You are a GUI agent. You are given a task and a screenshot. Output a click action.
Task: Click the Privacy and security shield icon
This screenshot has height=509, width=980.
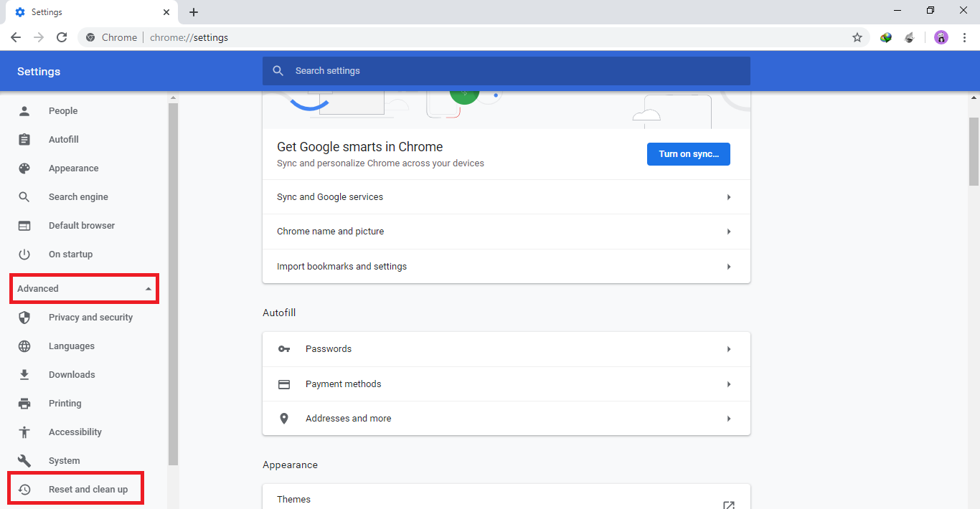coord(24,318)
